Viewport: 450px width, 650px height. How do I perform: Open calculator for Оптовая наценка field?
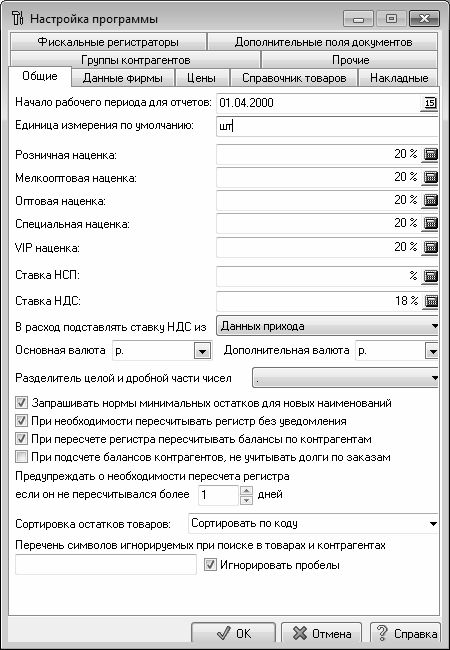coord(431,201)
